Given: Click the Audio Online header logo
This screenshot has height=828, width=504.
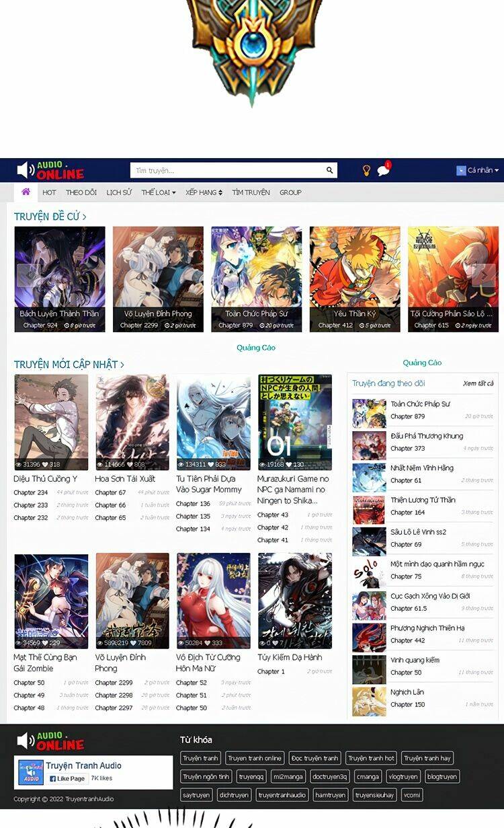Looking at the screenshot, I should click(x=51, y=170).
